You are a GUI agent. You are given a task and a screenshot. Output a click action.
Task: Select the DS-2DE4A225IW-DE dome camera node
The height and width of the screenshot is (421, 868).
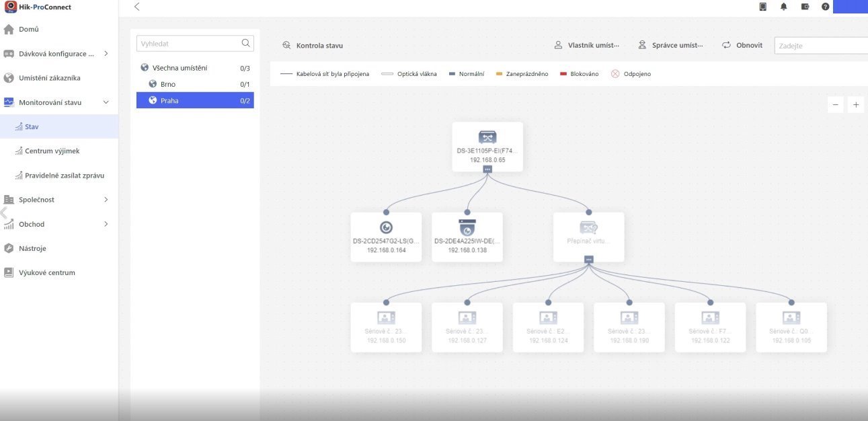467,237
